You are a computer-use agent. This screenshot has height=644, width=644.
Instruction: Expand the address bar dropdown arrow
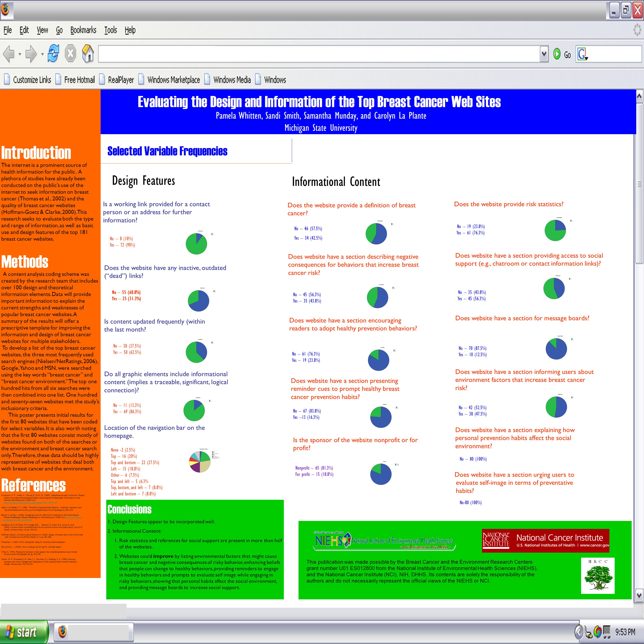(x=544, y=54)
